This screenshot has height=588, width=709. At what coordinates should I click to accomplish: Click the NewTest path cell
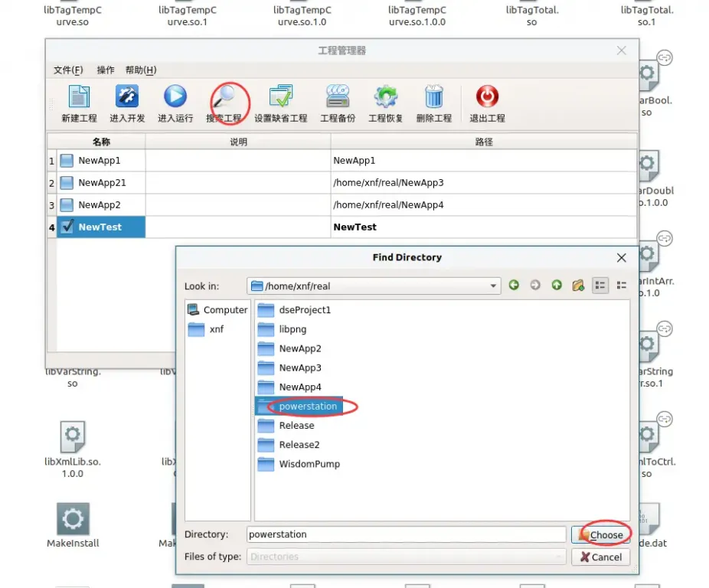[483, 227]
